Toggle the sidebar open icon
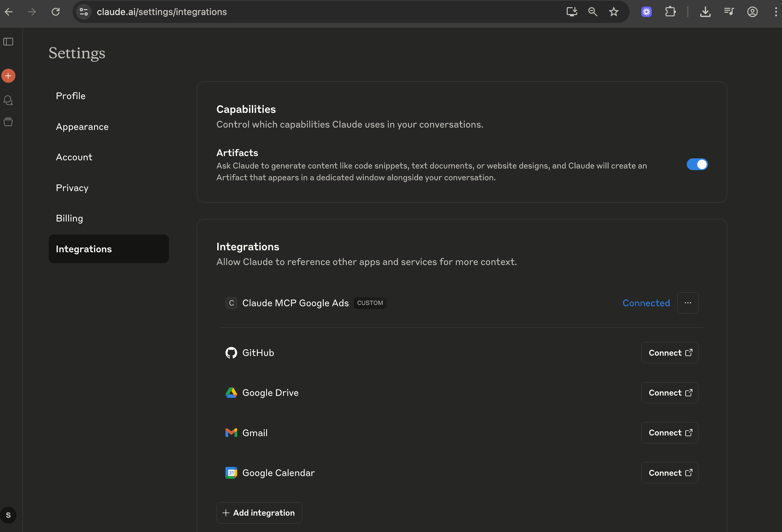The width and height of the screenshot is (782, 532). pyautogui.click(x=9, y=42)
